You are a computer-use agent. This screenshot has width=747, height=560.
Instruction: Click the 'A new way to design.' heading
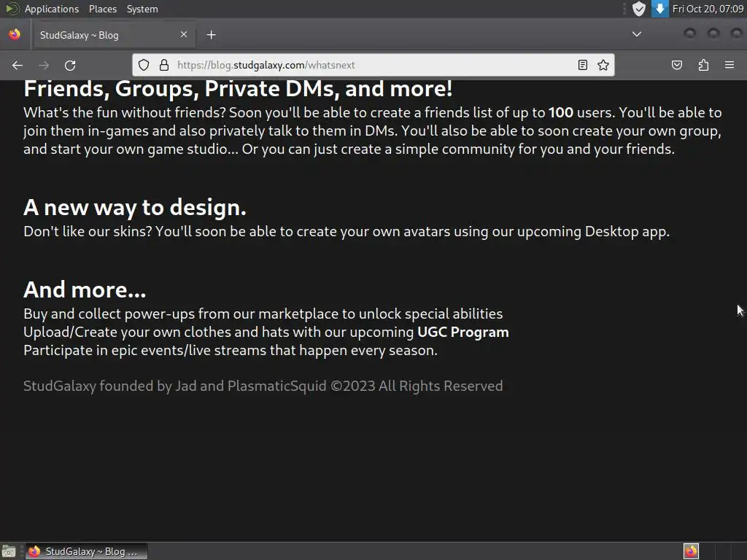[135, 208]
